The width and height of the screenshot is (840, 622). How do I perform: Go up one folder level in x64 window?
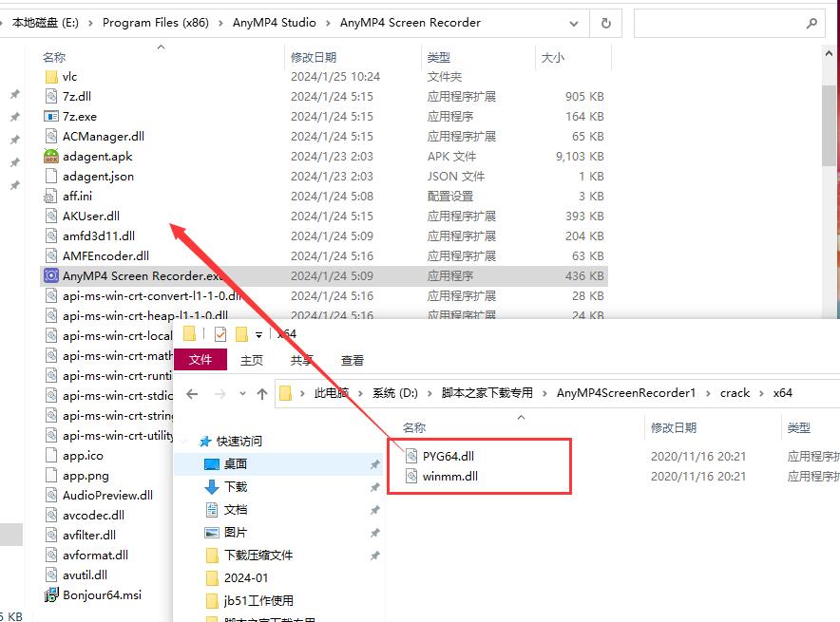[262, 394]
